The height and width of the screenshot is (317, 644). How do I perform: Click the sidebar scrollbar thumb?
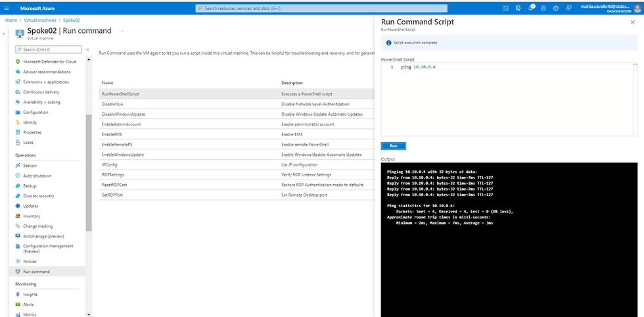89,173
